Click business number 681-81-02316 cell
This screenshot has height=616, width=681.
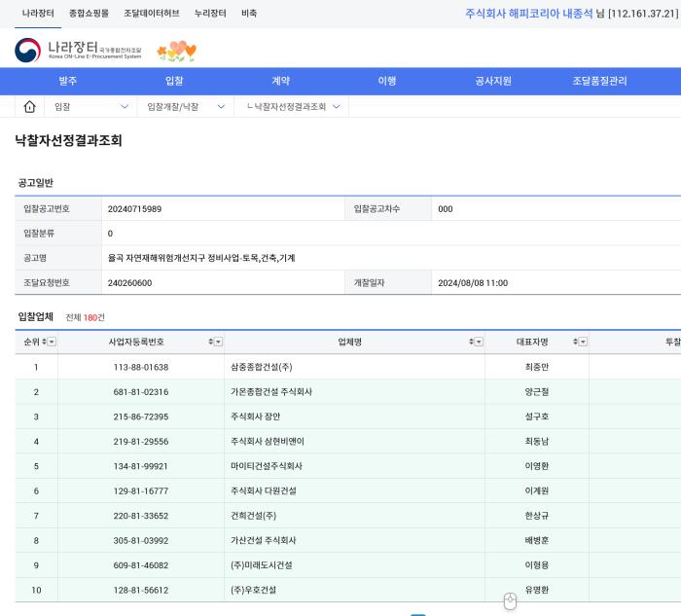[140, 392]
